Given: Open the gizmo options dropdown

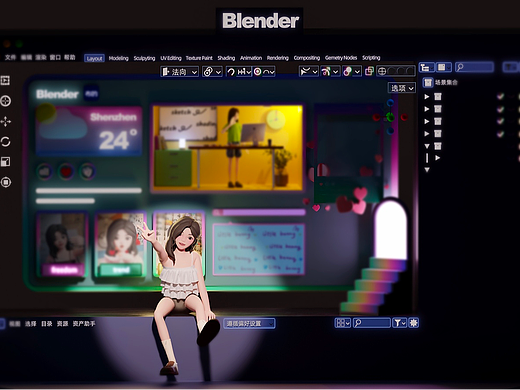Looking at the screenshot, I should click(x=330, y=71).
